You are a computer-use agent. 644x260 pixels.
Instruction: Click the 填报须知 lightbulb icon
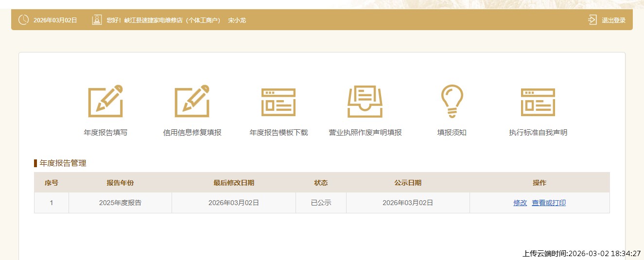452,101
